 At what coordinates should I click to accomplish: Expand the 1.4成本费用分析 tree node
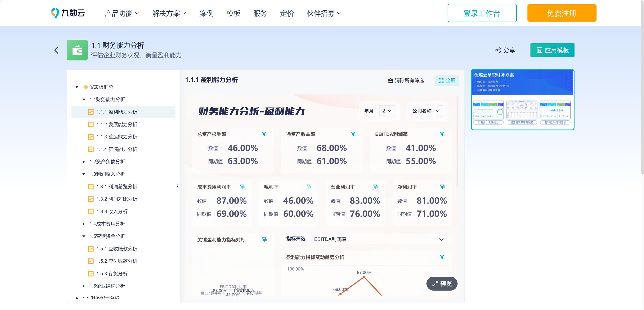(x=84, y=224)
